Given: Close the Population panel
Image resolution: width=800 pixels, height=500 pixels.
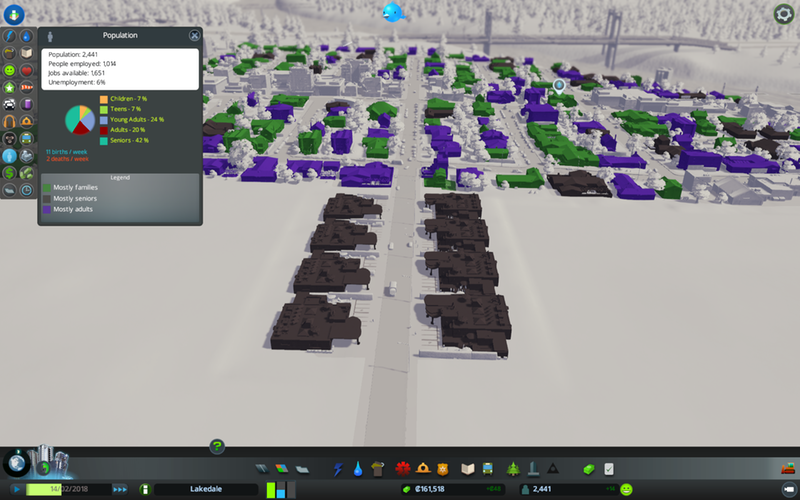Looking at the screenshot, I should click(x=194, y=35).
